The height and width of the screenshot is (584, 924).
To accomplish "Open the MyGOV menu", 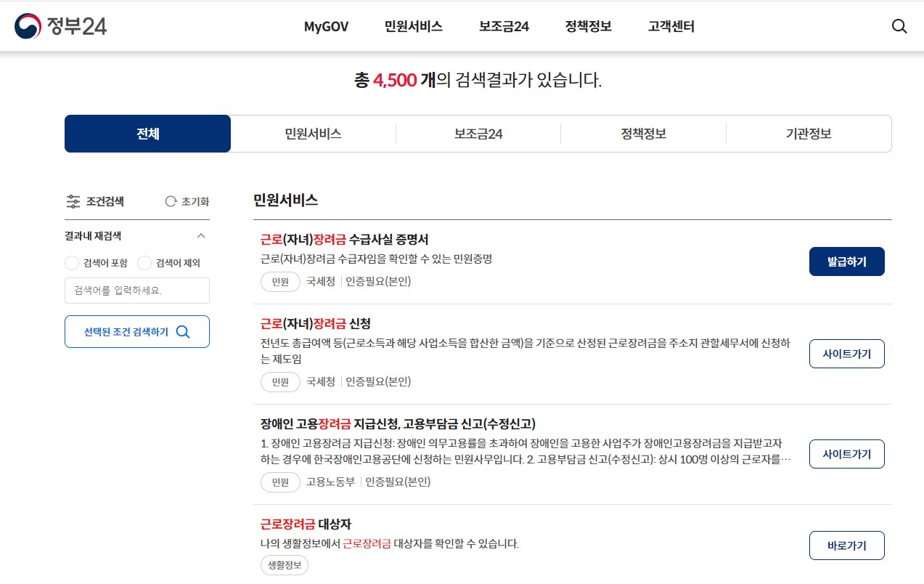I will coord(325,26).
